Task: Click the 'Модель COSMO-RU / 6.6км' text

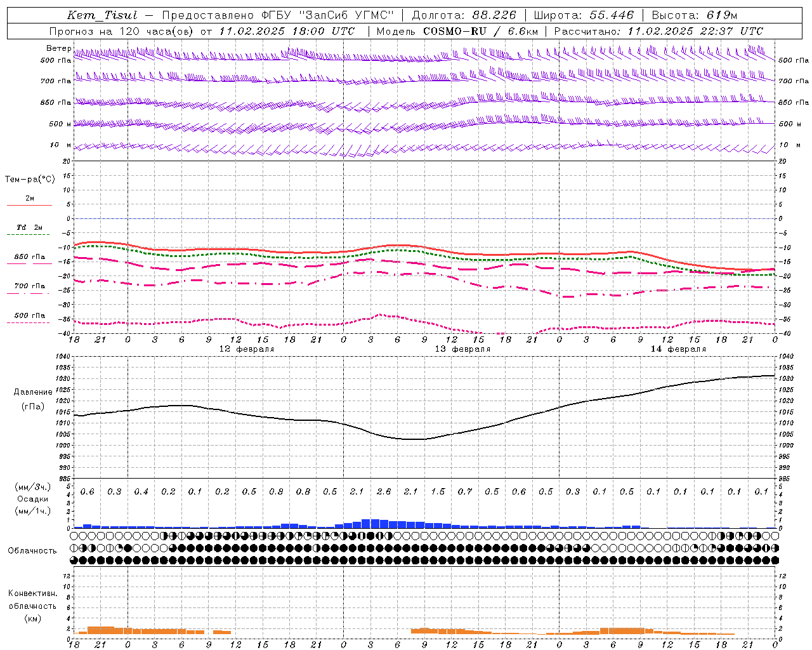Action: point(457,31)
